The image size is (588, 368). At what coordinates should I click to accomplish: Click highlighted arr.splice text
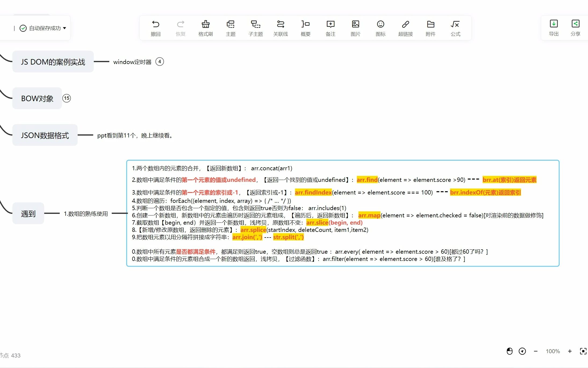click(x=253, y=230)
